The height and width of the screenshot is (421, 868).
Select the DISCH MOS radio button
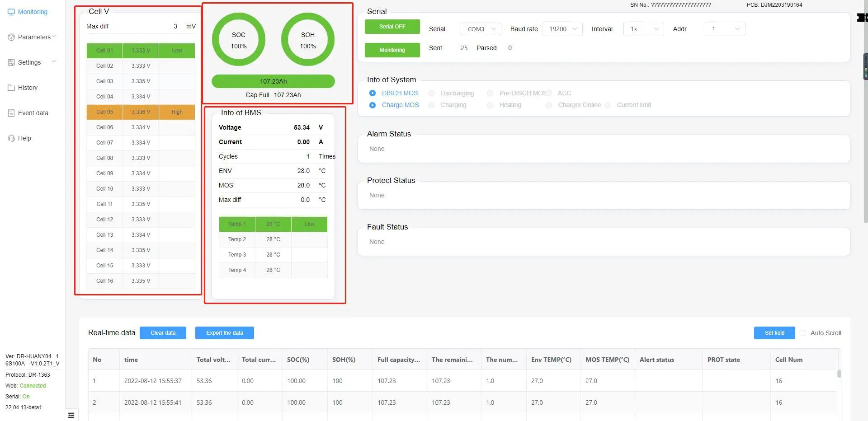[373, 93]
